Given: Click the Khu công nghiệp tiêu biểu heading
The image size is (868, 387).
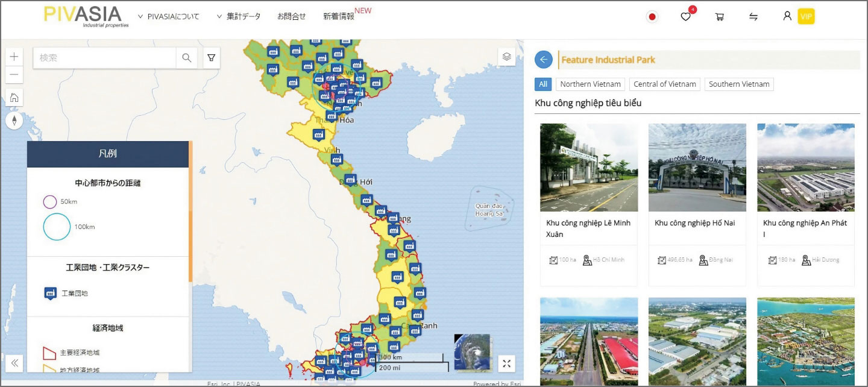Looking at the screenshot, I should [x=588, y=103].
